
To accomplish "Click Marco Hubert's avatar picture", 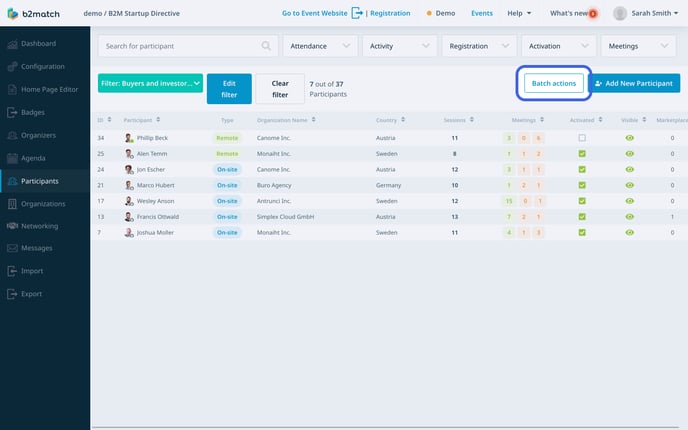I will 129,185.
